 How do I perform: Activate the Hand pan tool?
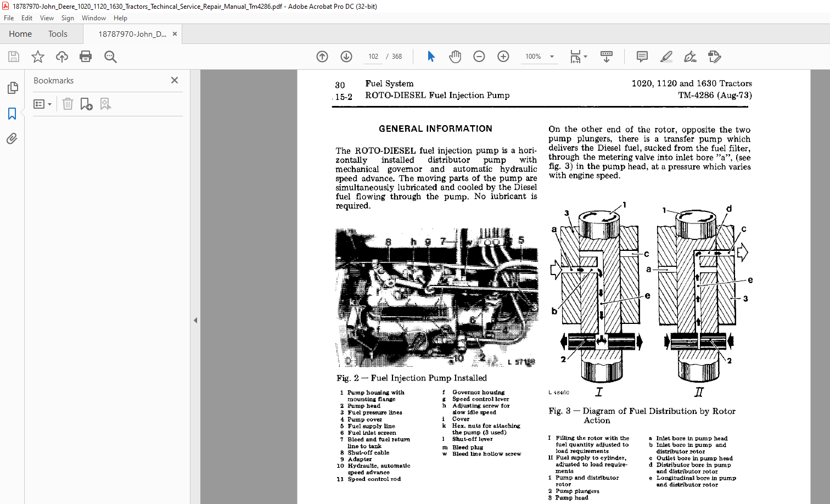(455, 57)
